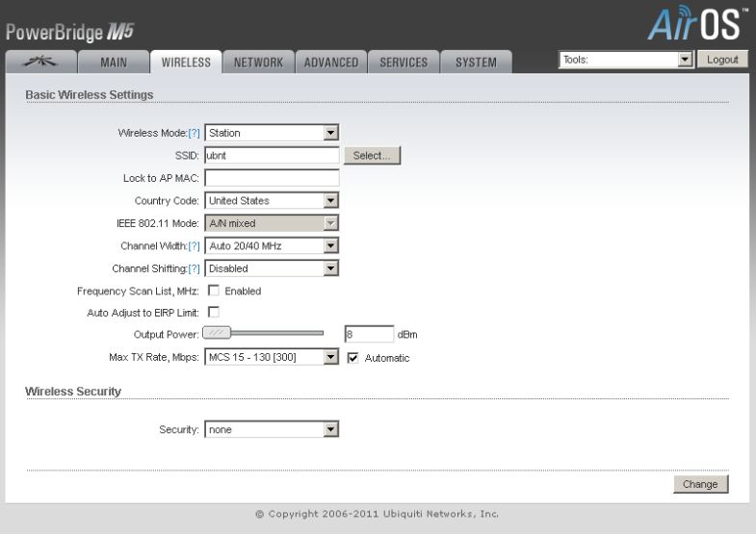Image resolution: width=756 pixels, height=534 pixels.
Task: Click the Logout button
Action: pos(722,60)
